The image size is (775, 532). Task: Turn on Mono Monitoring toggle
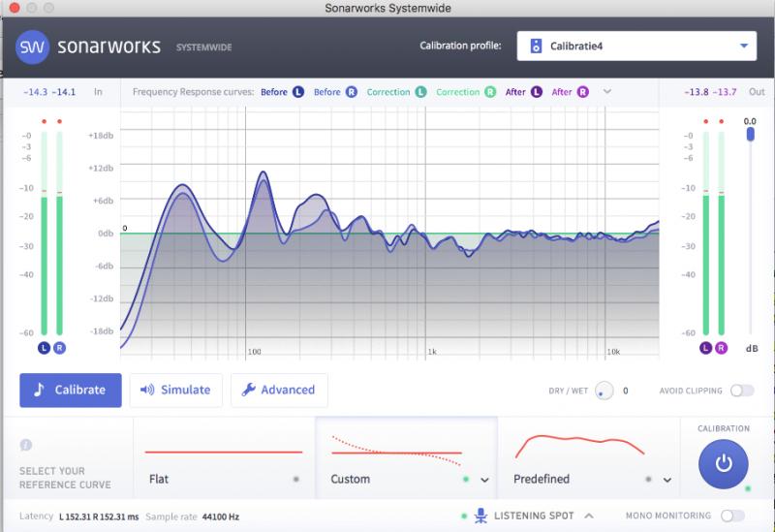point(732,516)
